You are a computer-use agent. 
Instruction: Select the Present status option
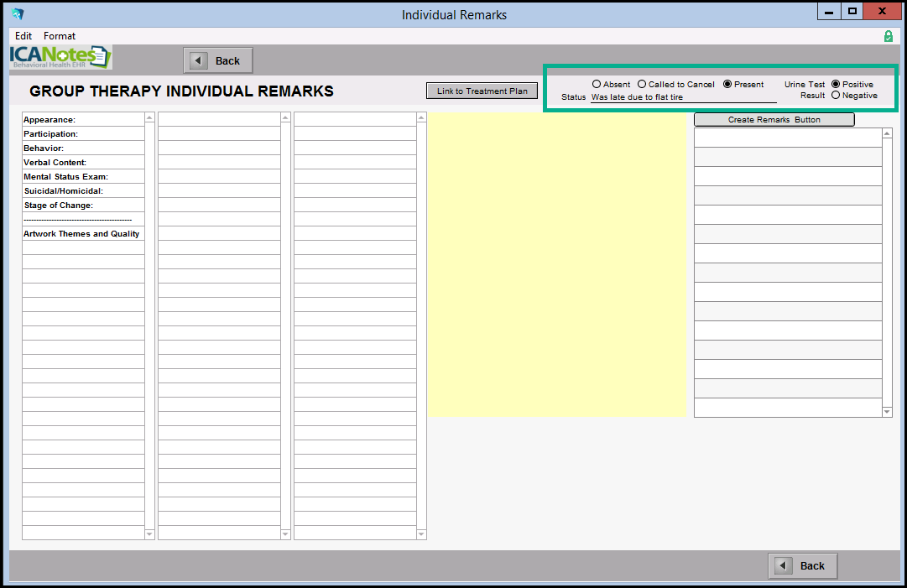pyautogui.click(x=727, y=84)
